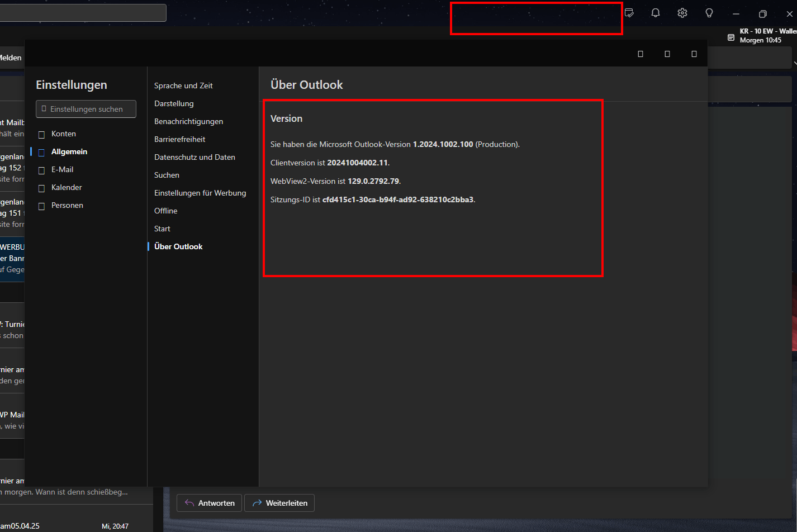The height and width of the screenshot is (532, 797).
Task: Minimize the Outlook main window
Action: point(736,13)
